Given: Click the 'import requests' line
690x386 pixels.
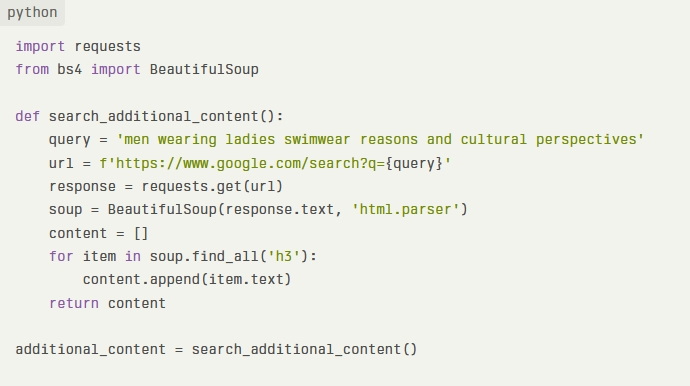Looking at the screenshot, I should pyautogui.click(x=78, y=46).
